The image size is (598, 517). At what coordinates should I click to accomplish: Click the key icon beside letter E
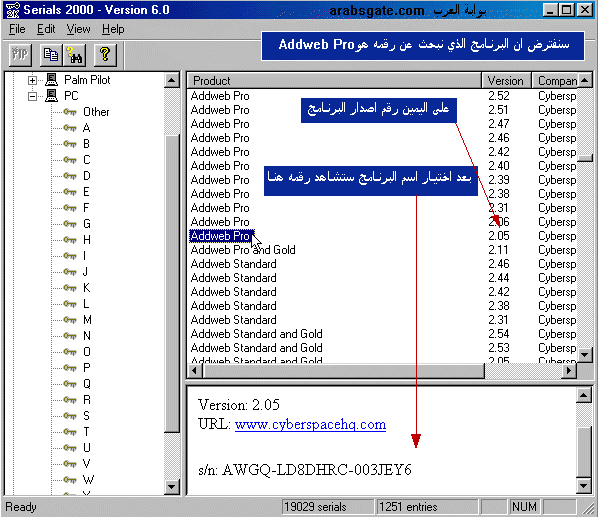(70, 192)
